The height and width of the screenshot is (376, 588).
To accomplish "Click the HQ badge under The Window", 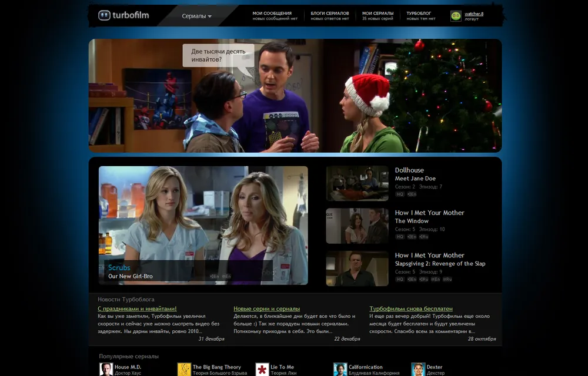I will pos(400,237).
